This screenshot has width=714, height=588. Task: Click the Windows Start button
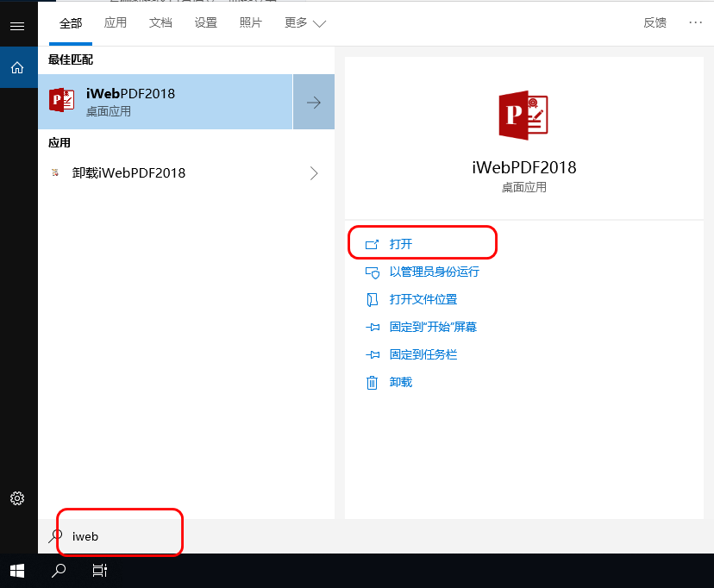pyautogui.click(x=17, y=571)
